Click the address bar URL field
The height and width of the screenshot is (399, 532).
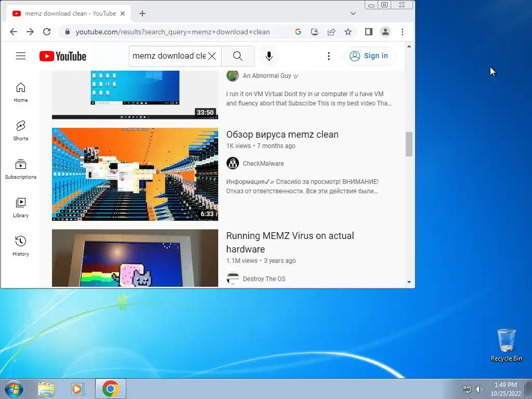[x=172, y=32]
